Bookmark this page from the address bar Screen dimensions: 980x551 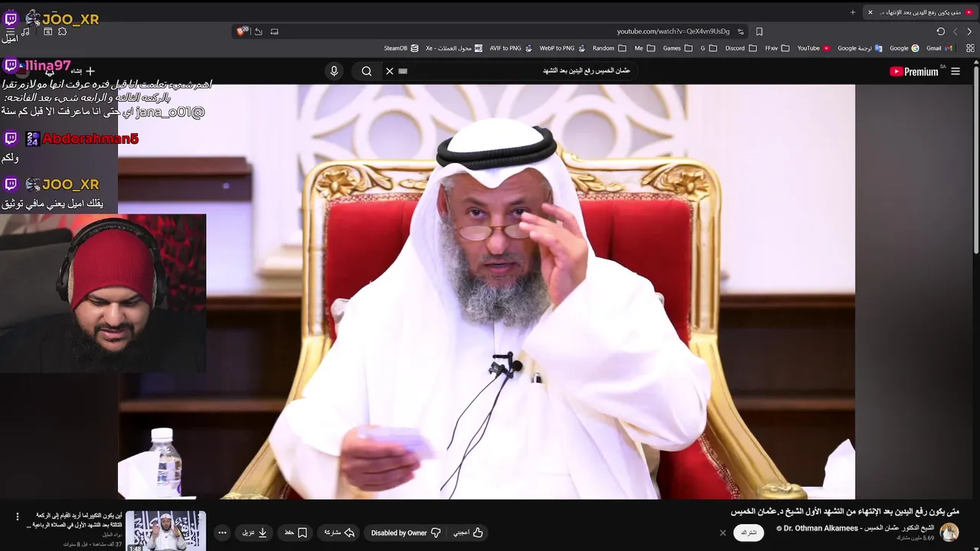tap(759, 31)
